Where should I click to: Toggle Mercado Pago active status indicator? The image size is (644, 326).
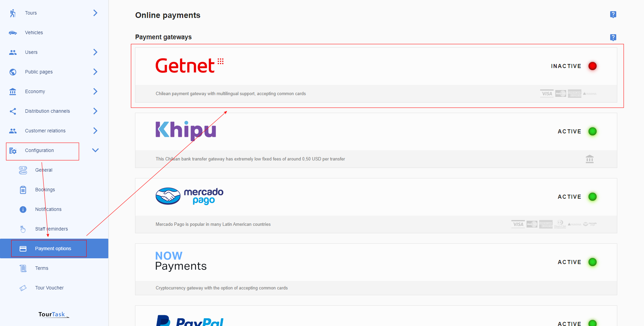(592, 197)
